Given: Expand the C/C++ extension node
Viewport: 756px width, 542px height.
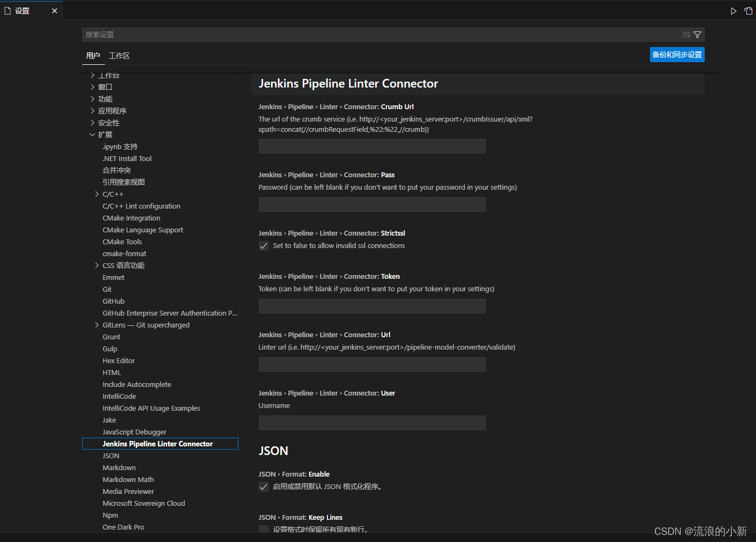Looking at the screenshot, I should point(97,194).
